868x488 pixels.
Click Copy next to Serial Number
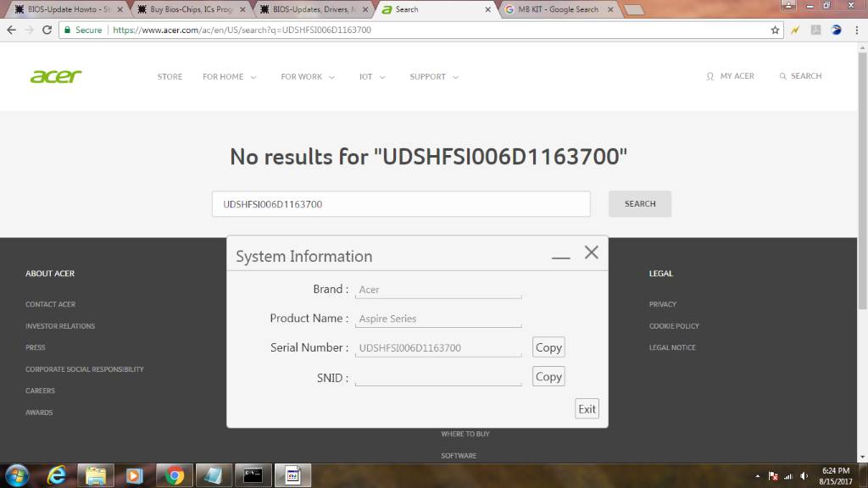click(x=548, y=347)
